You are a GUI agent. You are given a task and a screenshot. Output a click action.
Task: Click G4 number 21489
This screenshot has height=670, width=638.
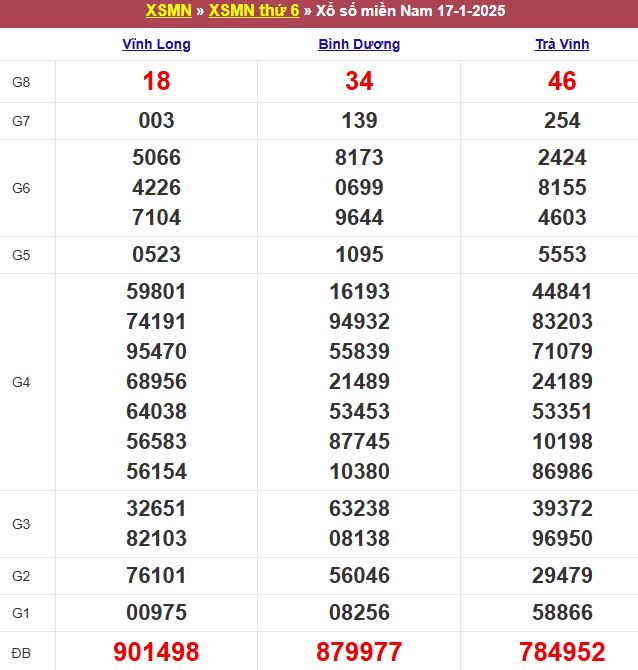359,381
